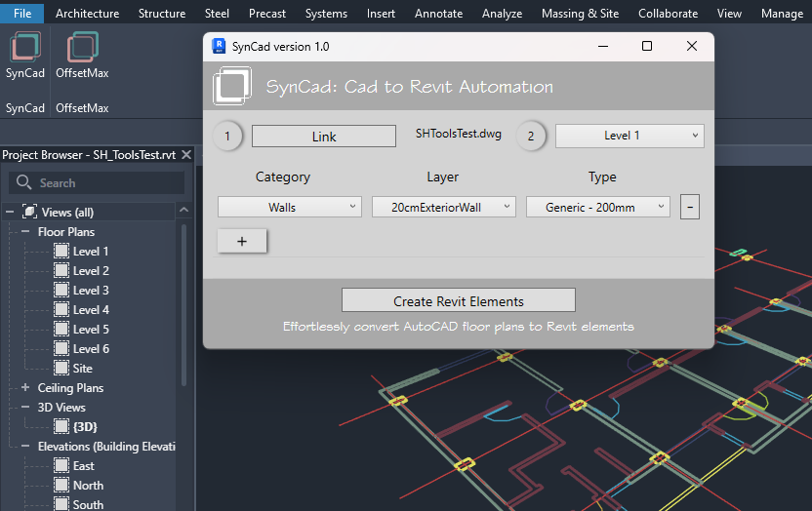Switch to the Massing & Site tab

click(580, 14)
